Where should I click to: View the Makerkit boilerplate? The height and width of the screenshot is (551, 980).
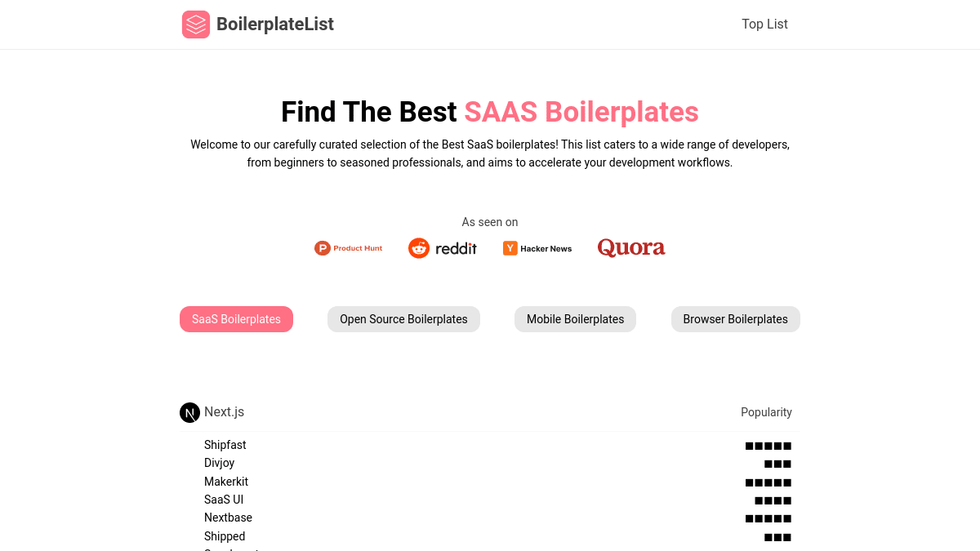pos(226,482)
